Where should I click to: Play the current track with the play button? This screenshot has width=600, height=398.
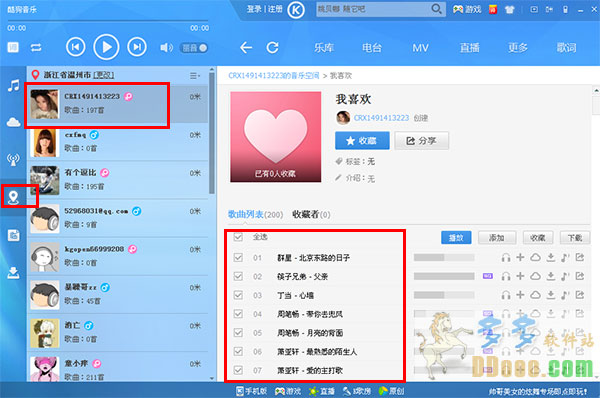(106, 47)
